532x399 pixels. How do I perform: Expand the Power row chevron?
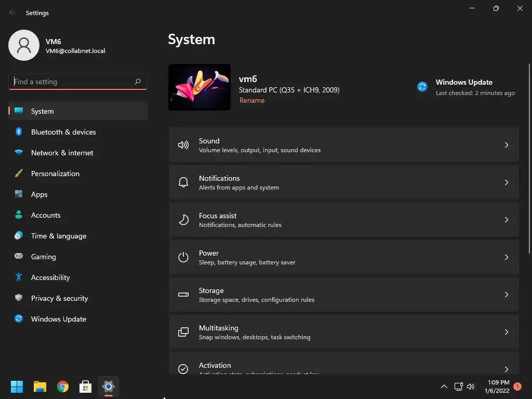[506, 257]
